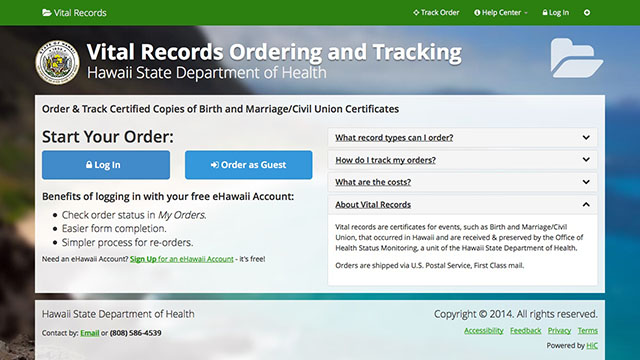The height and width of the screenshot is (360, 640).
Task: Open the What record types can I order link
Action: [x=394, y=138]
